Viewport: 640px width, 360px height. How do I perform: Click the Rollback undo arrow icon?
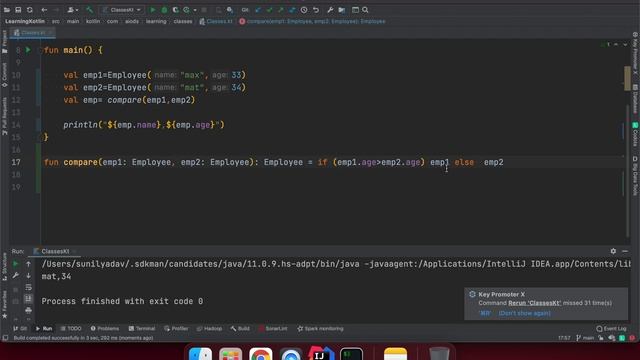click(316, 10)
